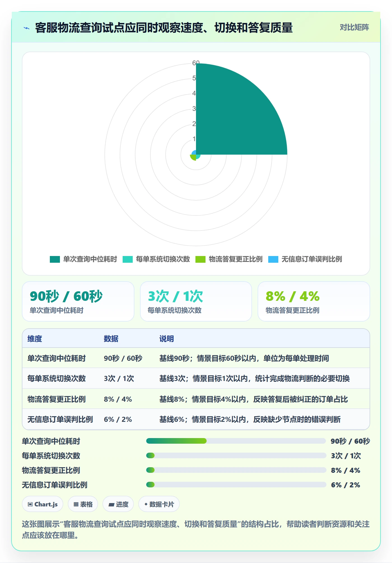Click the 数据 column header
Screen dimensions: 392x563
tap(111, 339)
